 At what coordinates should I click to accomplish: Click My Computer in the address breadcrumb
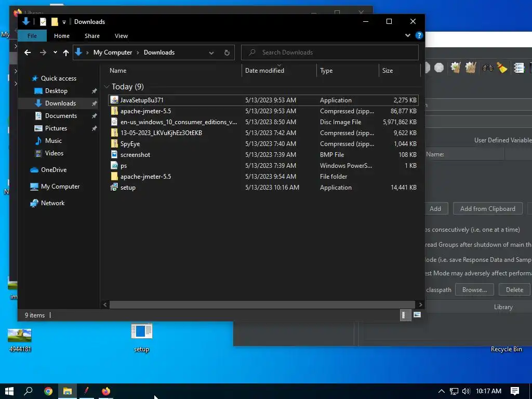[113, 52]
